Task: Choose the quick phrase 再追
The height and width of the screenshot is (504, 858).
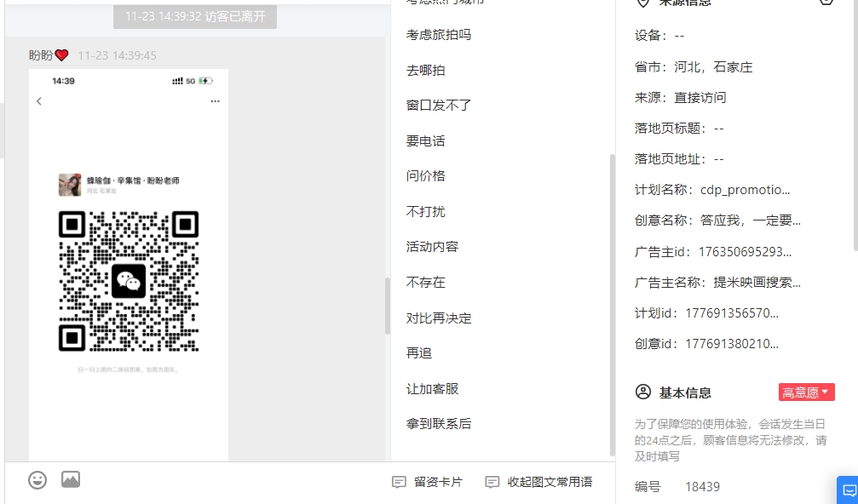Action: click(x=418, y=352)
